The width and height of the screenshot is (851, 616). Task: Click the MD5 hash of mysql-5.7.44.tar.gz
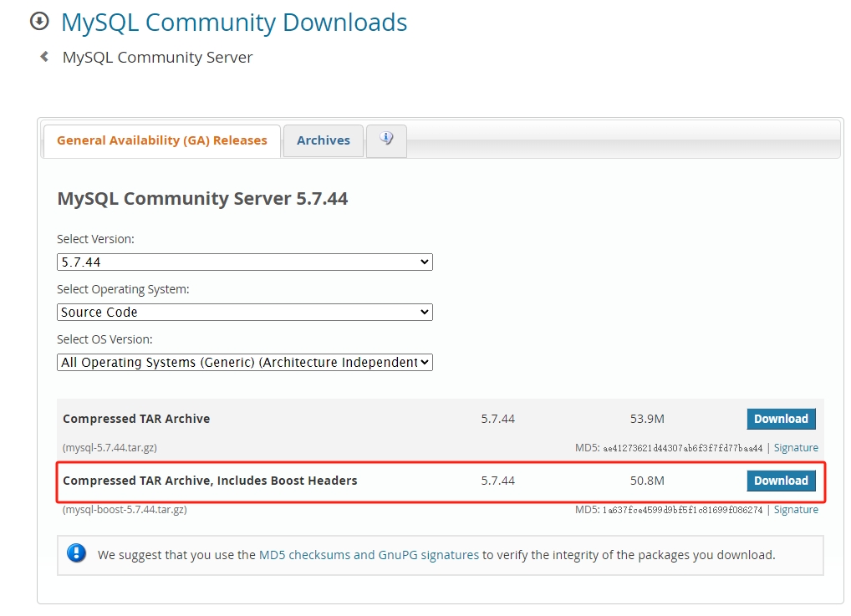[x=683, y=448]
